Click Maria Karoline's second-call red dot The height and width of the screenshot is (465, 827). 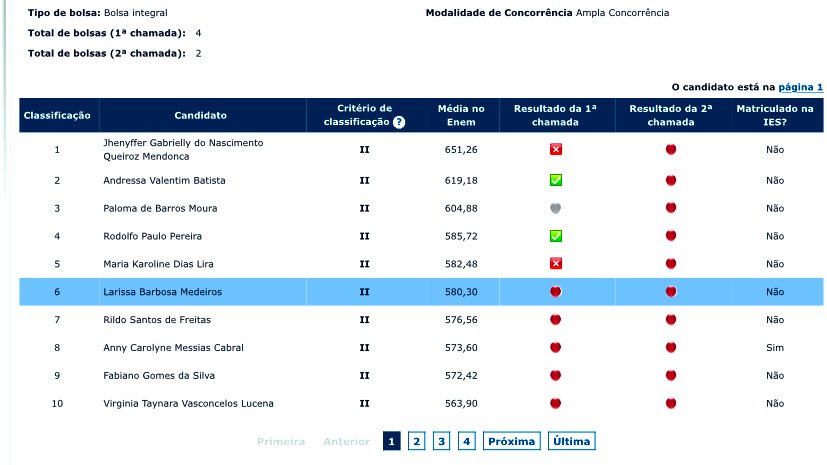pos(671,264)
